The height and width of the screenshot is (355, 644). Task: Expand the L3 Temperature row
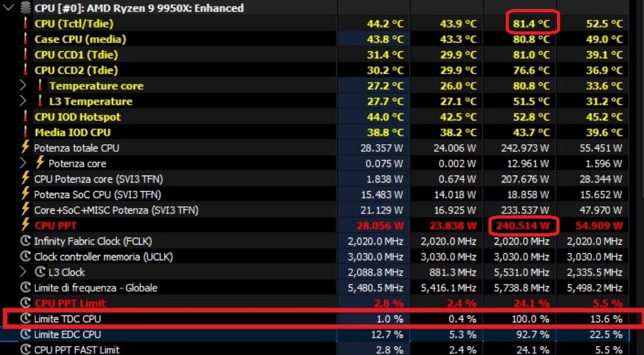(x=23, y=101)
